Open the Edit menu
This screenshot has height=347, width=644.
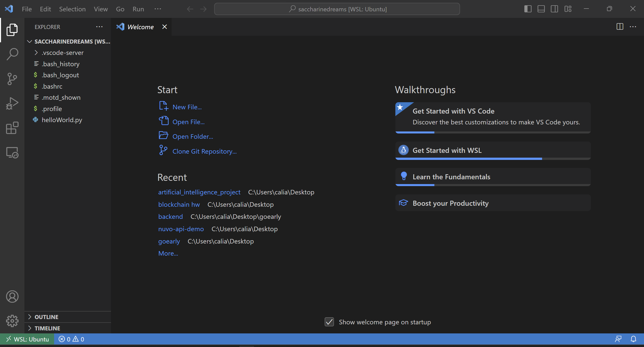[x=45, y=9]
